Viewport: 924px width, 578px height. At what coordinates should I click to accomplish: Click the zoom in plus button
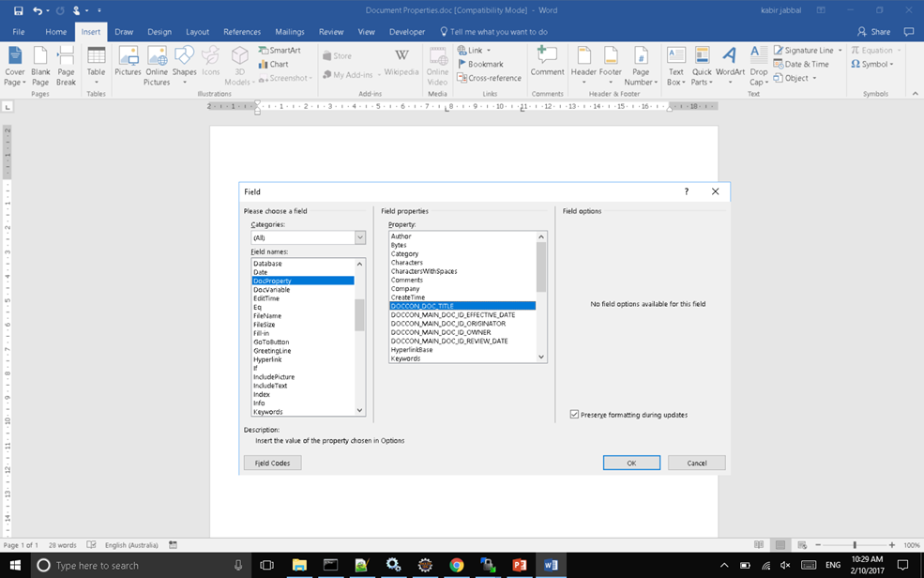[891, 545]
